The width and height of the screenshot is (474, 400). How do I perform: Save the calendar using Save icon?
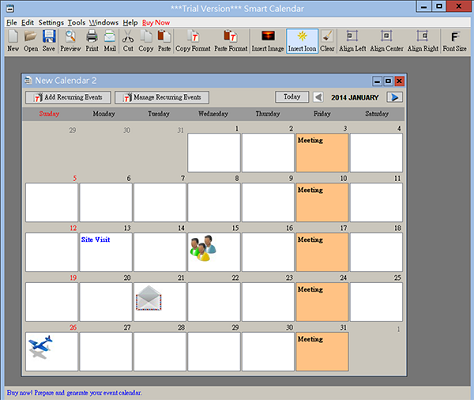[49, 41]
